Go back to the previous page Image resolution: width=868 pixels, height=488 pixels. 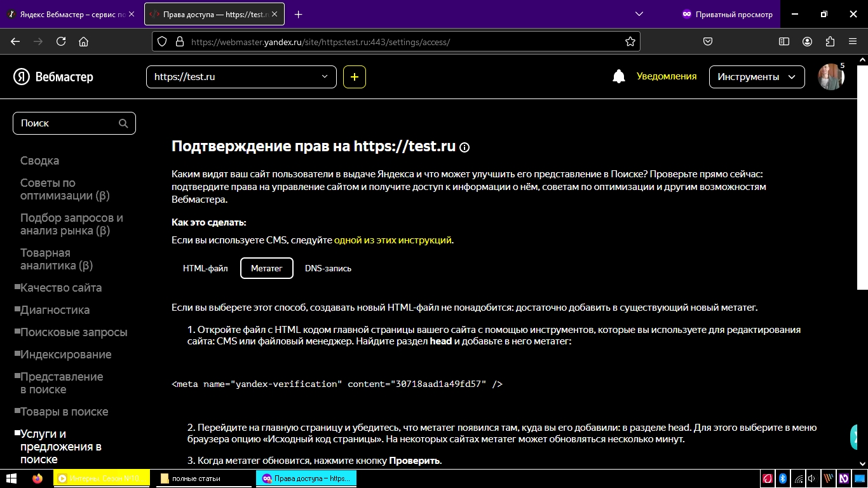tap(15, 41)
